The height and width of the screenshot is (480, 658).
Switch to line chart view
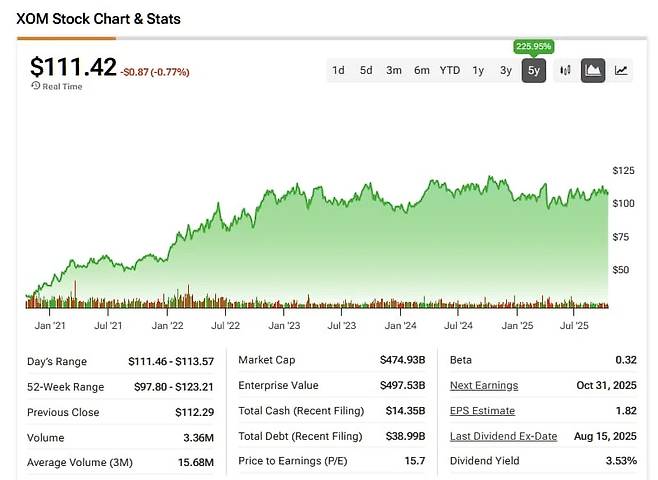pyautogui.click(x=621, y=70)
